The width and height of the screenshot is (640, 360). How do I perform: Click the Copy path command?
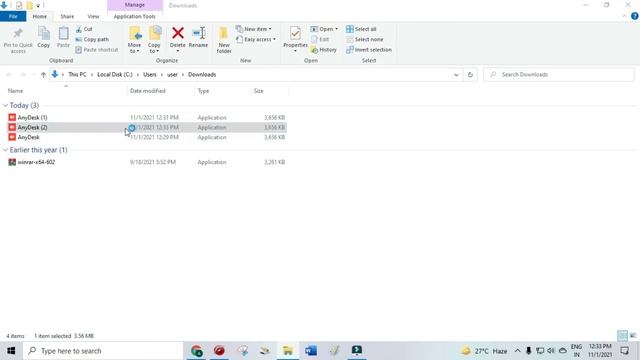click(92, 39)
